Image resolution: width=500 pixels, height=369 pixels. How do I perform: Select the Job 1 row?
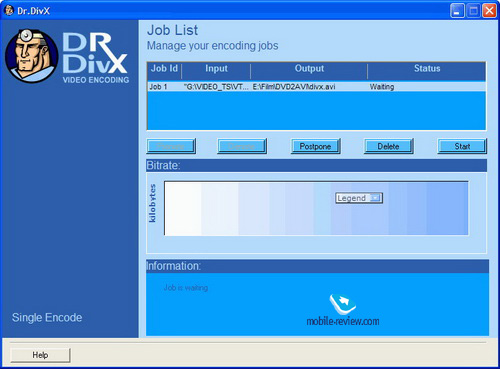(316, 87)
